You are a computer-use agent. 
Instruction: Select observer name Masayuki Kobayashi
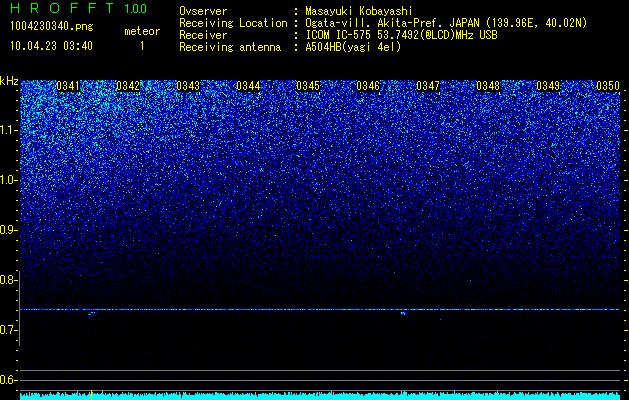[x=359, y=11]
